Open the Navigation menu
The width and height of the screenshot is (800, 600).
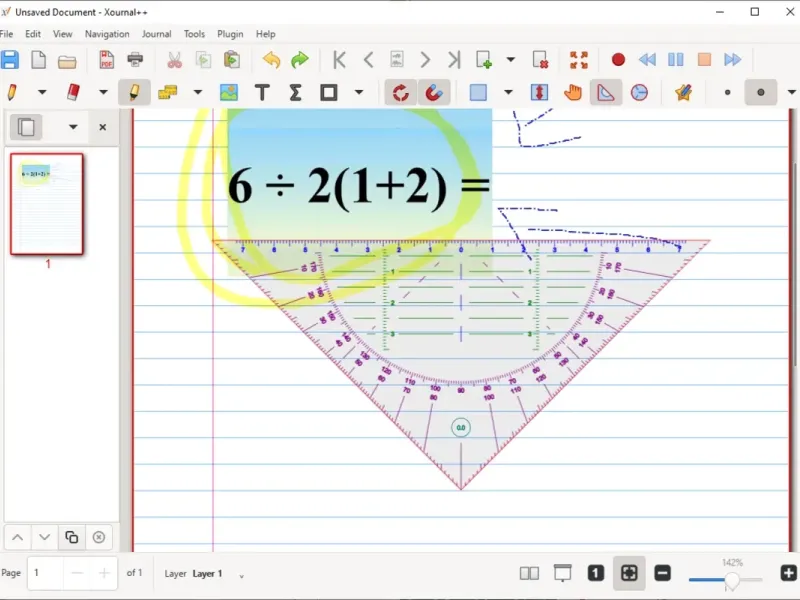[x=107, y=34]
